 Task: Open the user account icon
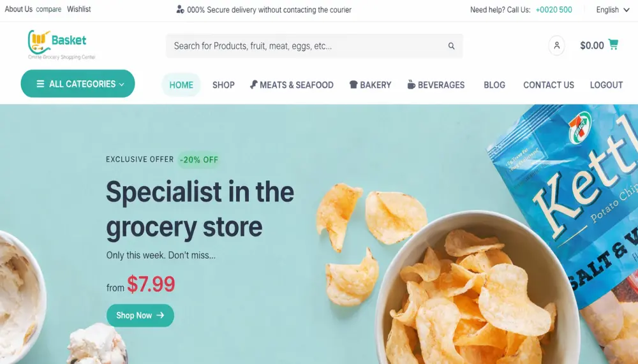tap(556, 45)
